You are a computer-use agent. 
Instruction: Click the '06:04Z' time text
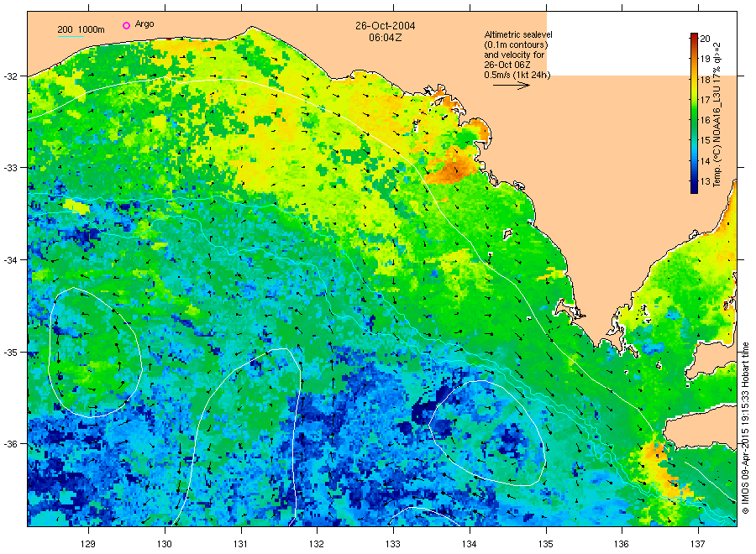click(x=386, y=37)
